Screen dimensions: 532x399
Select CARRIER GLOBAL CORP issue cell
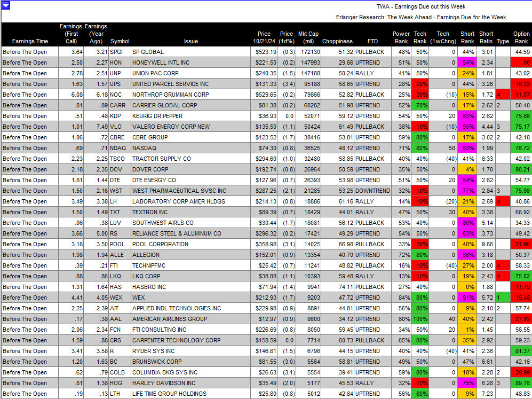coord(190,105)
